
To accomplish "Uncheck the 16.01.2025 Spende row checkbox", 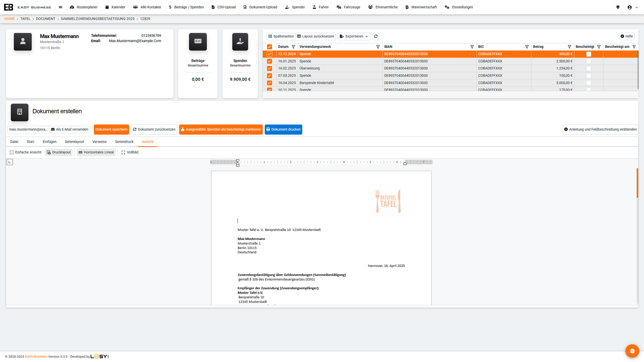I will (269, 61).
